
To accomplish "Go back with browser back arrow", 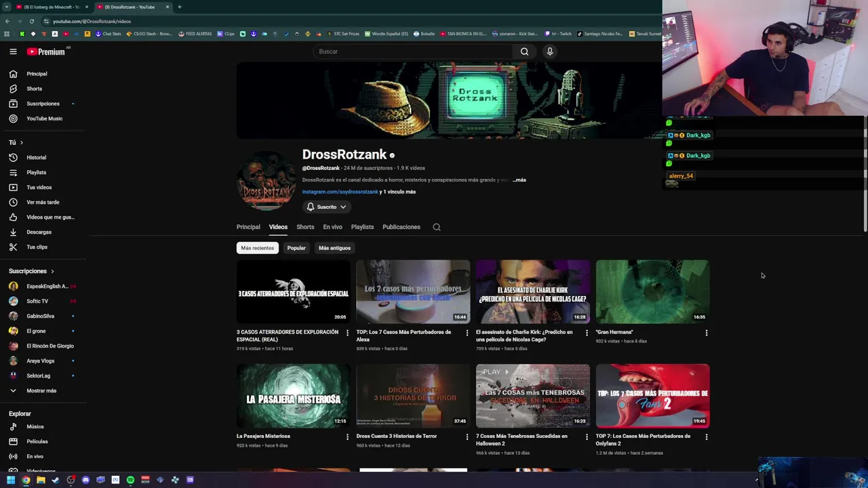I will [7, 21].
